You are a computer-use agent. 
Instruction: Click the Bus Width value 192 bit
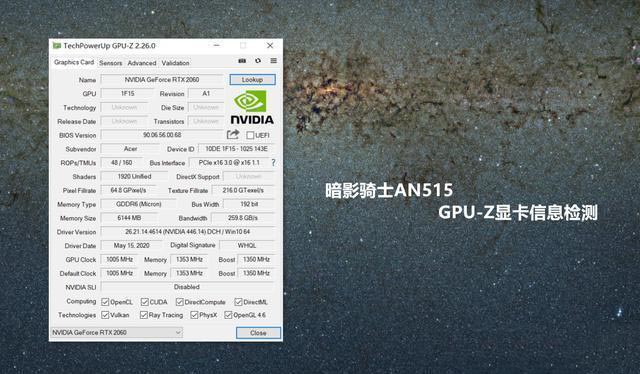[249, 204]
